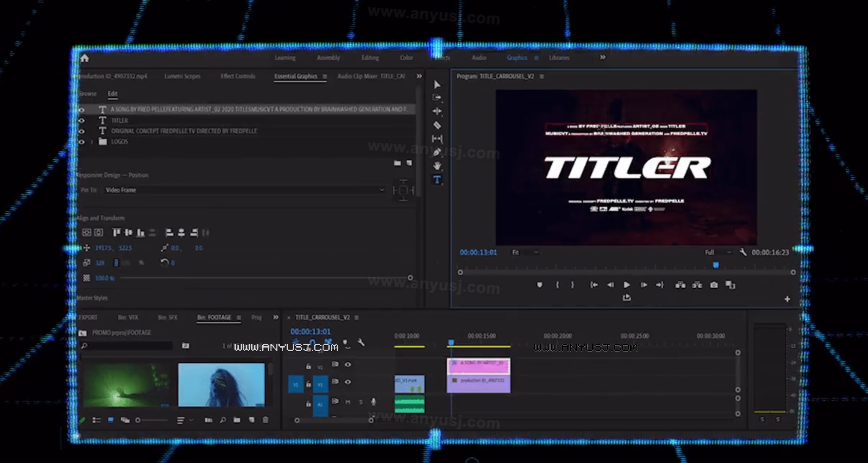Image resolution: width=868 pixels, height=463 pixels.
Task: Hide the LOGOS group layer
Action: tap(81, 142)
